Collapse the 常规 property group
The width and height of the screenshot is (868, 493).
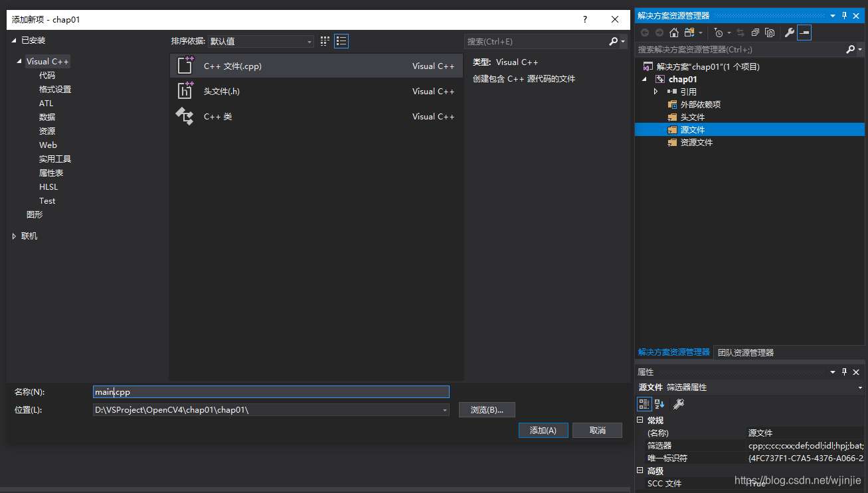pyautogui.click(x=640, y=420)
